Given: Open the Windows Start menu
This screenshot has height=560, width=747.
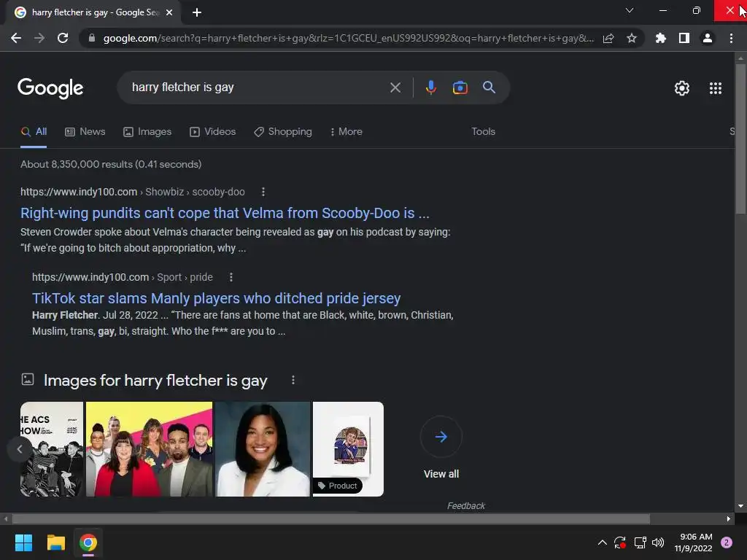Looking at the screenshot, I should coord(23,542).
